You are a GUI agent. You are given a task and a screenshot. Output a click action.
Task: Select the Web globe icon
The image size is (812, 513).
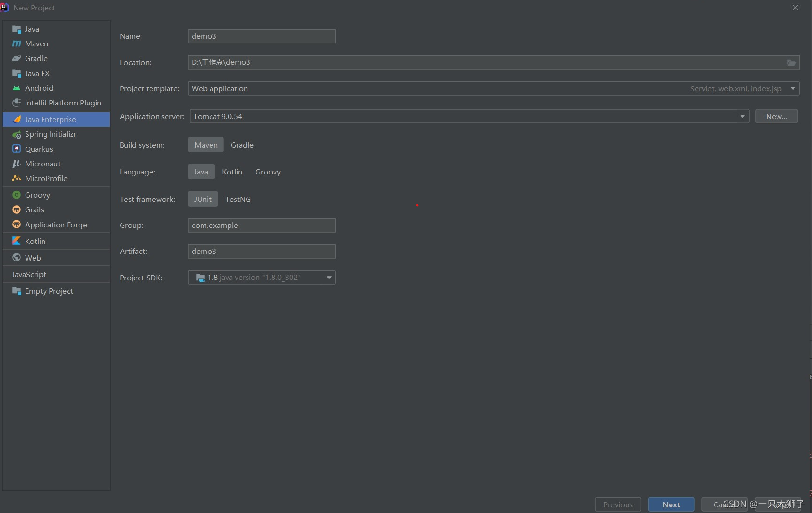(17, 258)
